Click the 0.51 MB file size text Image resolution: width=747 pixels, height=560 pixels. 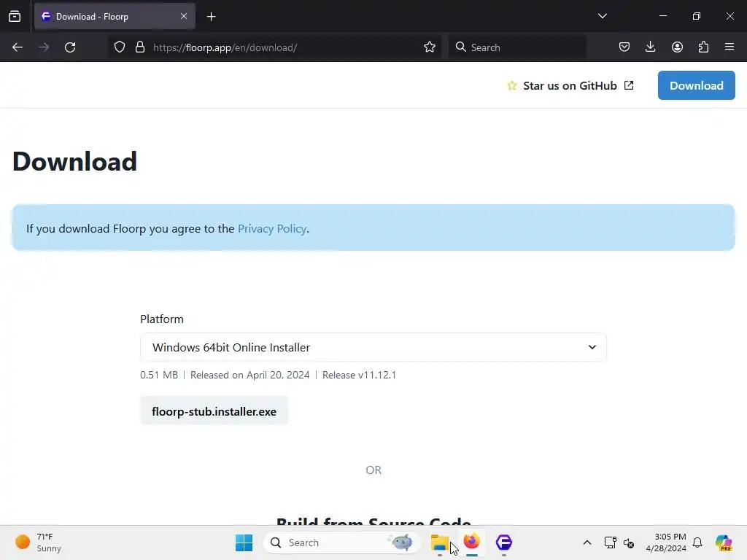point(158,375)
